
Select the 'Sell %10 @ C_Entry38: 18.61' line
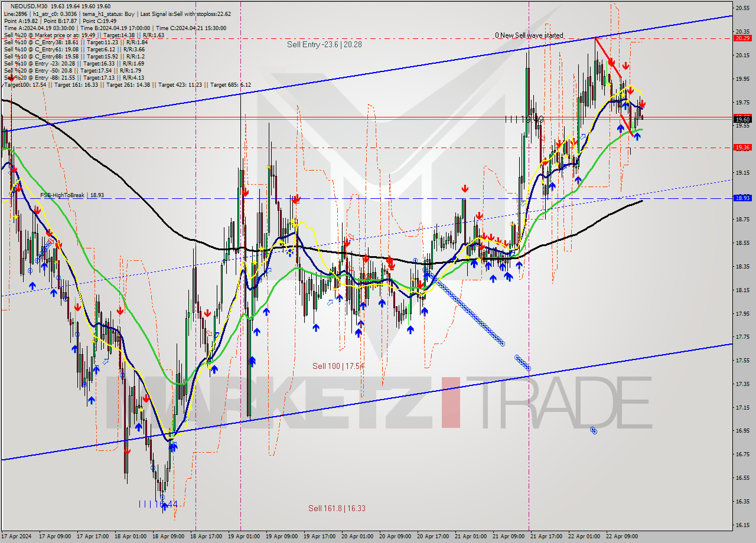point(76,42)
